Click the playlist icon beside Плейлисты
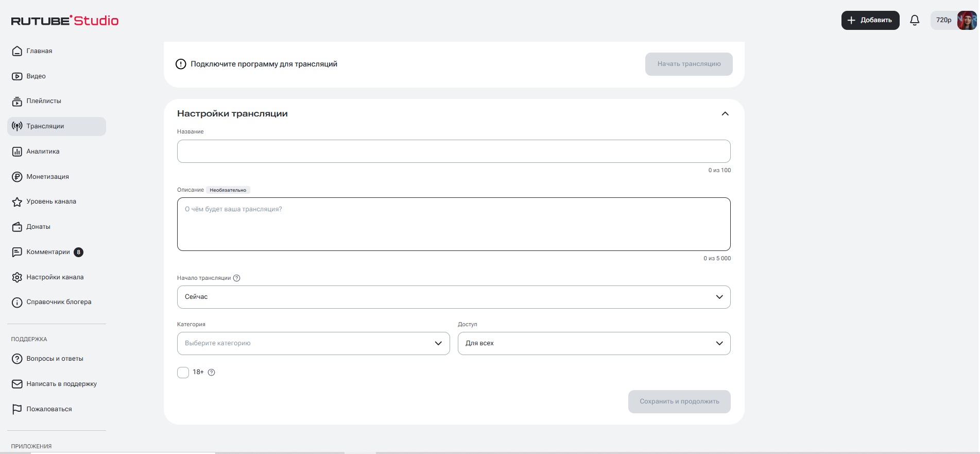The height and width of the screenshot is (454, 980). [x=17, y=102]
